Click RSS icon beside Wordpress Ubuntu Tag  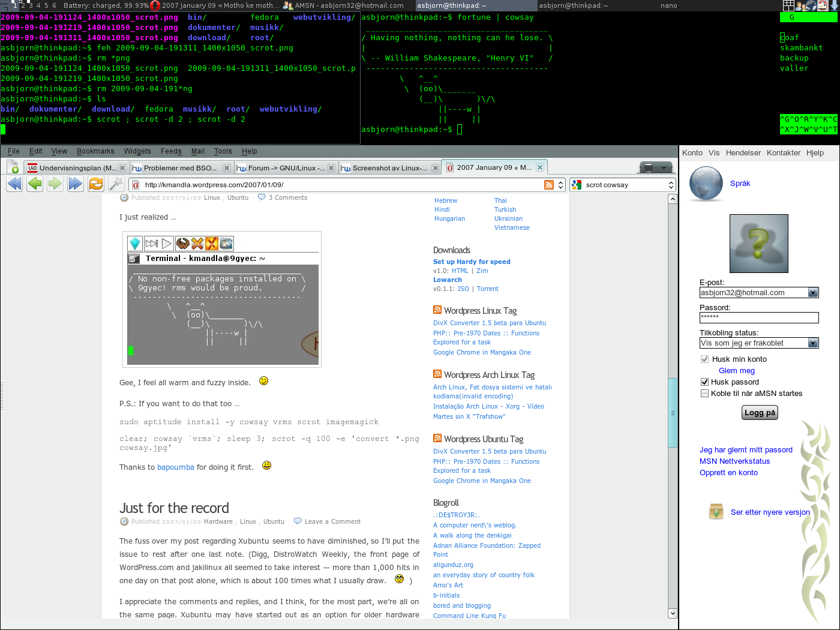tap(437, 438)
